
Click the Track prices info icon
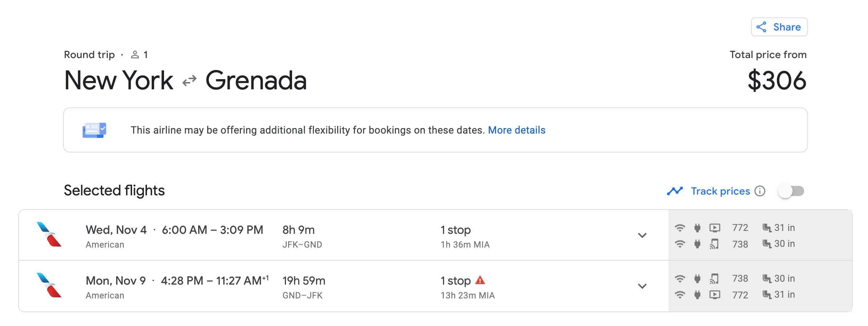pyautogui.click(x=760, y=191)
